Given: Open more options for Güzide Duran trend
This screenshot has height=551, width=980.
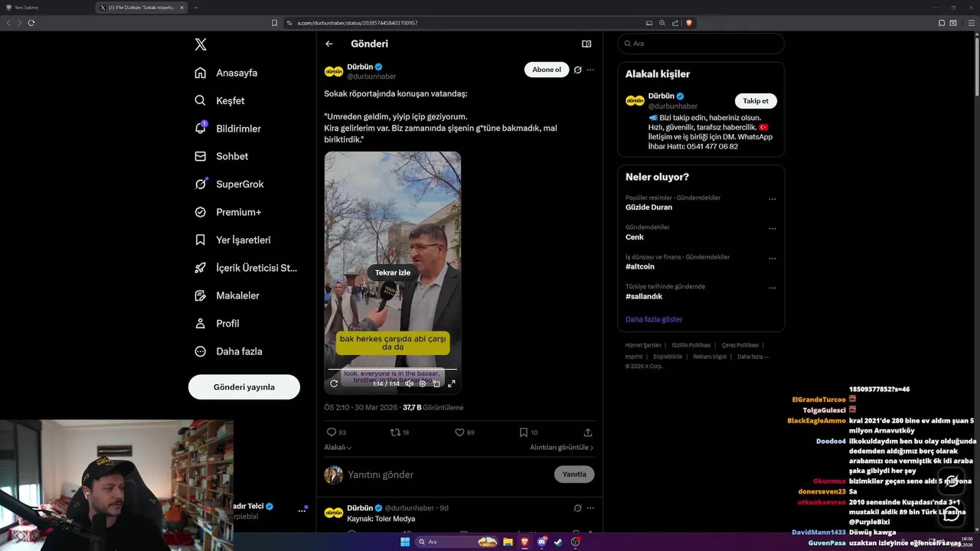Looking at the screenshot, I should click(772, 199).
